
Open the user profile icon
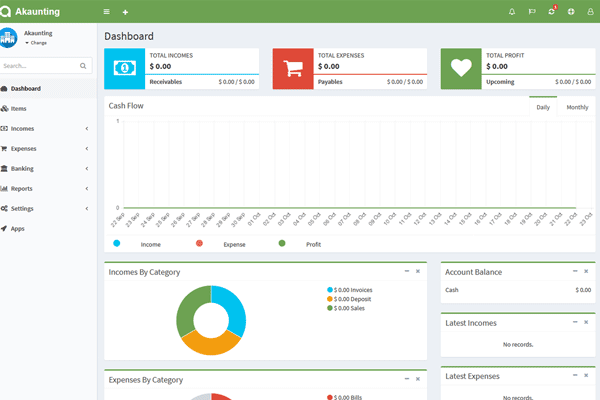pyautogui.click(x=590, y=12)
